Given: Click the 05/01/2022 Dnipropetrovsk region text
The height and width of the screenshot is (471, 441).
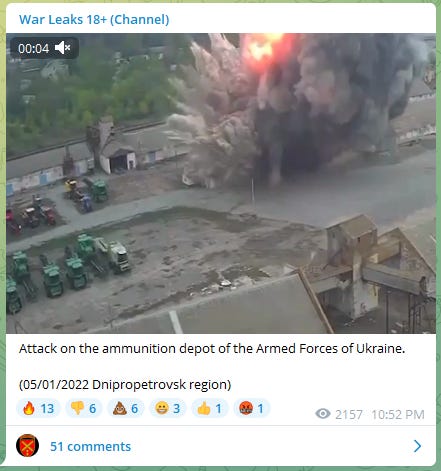Looking at the screenshot, I should coord(125,385).
